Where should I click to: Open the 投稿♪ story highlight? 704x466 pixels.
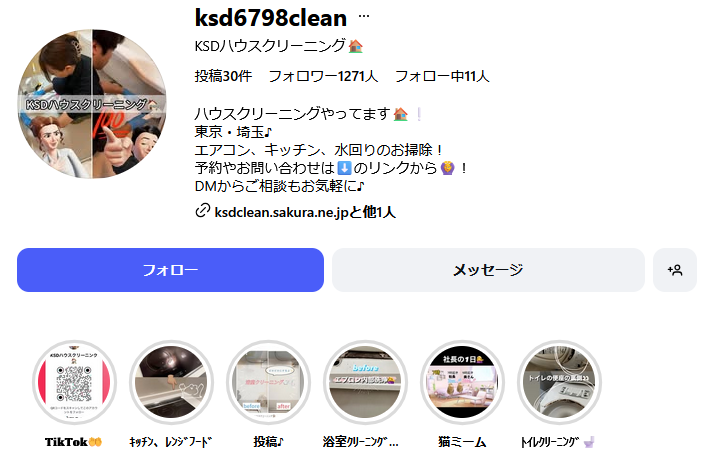(x=268, y=382)
